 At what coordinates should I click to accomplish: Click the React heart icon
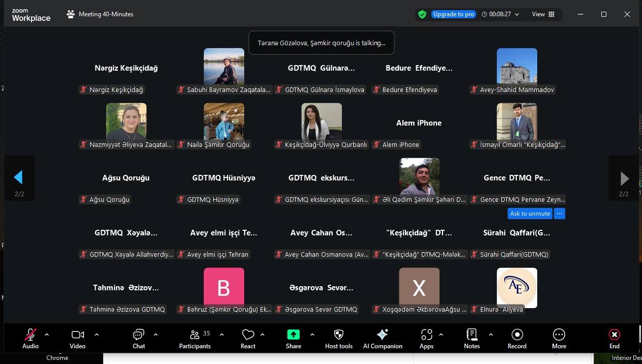[x=248, y=339]
